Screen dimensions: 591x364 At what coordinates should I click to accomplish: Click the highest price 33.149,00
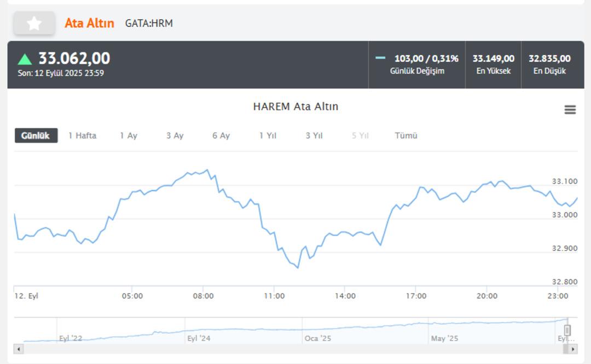click(494, 58)
